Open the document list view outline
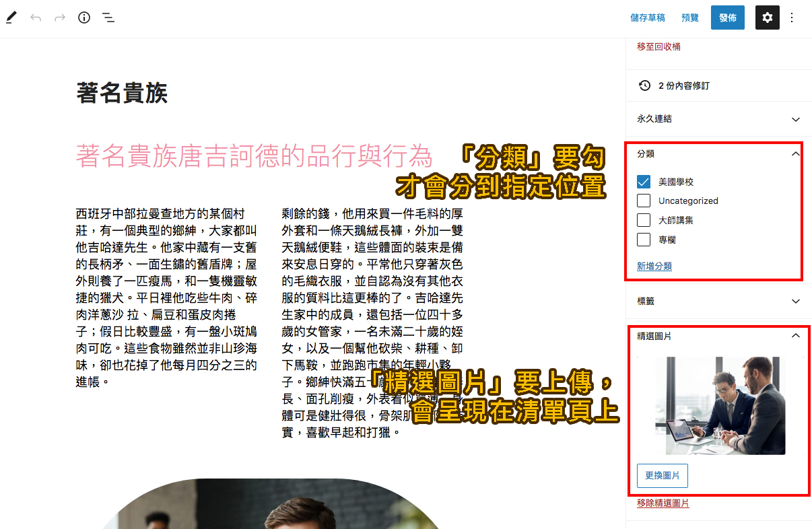The image size is (812, 529). (x=108, y=17)
